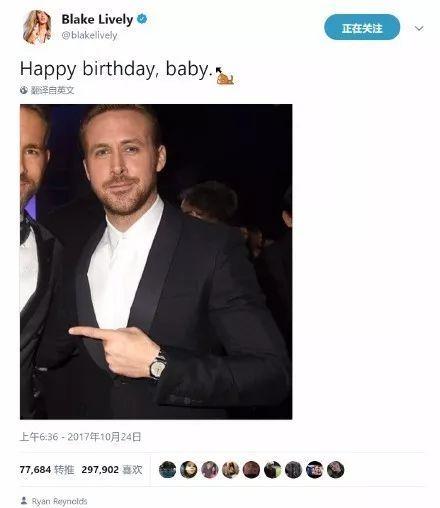Open tagged Ryan Reynolds link
The height and width of the screenshot is (508, 440).
pyautogui.click(x=59, y=501)
